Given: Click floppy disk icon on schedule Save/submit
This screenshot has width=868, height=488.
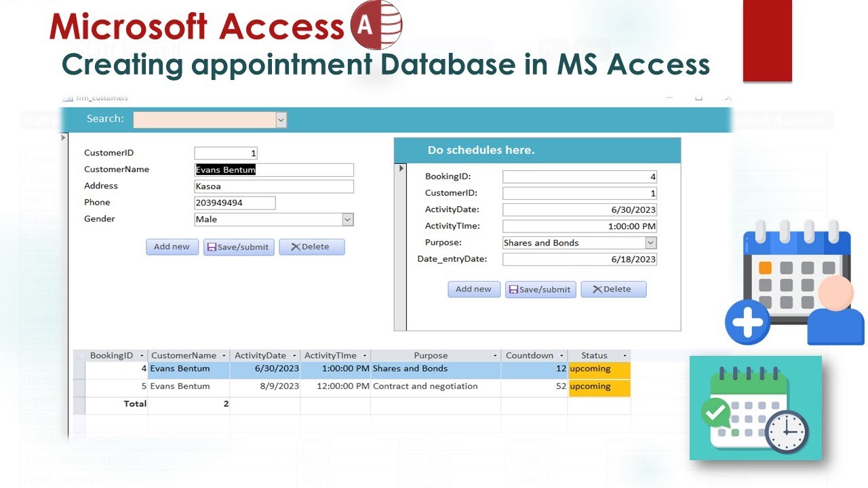Looking at the screenshot, I should 513,290.
